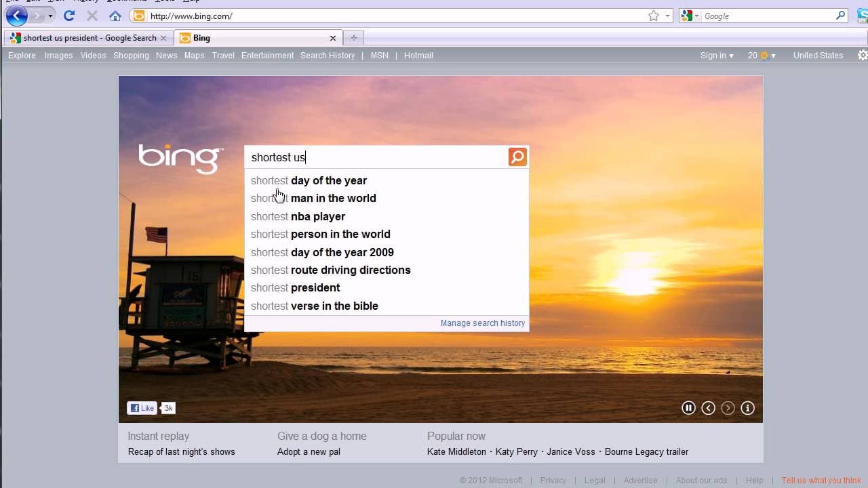The image size is (868, 488).
Task: Click the orange Bing search button
Action: (517, 157)
